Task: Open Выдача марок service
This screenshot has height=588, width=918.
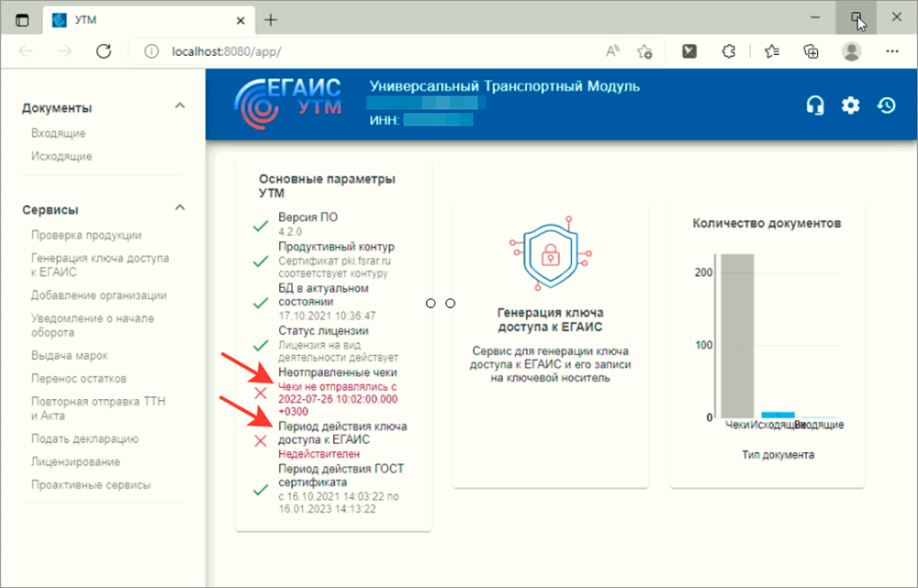Action: (69, 356)
